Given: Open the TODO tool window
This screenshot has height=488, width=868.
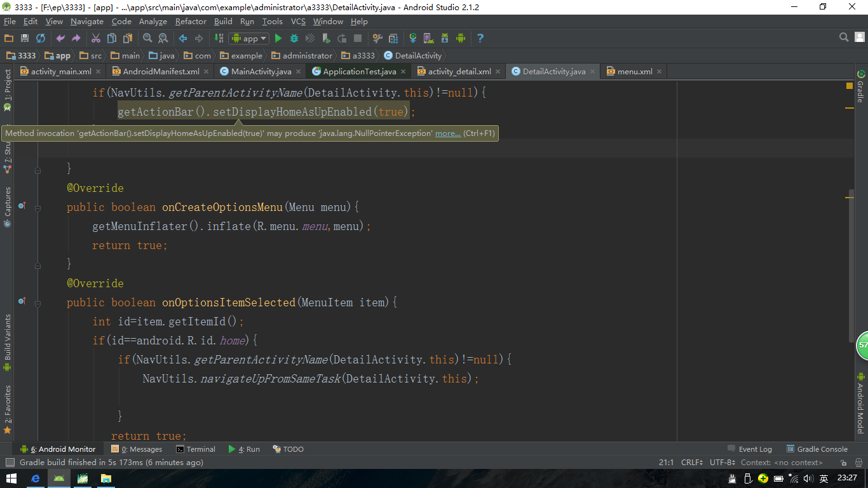Looking at the screenshot, I should 288,449.
